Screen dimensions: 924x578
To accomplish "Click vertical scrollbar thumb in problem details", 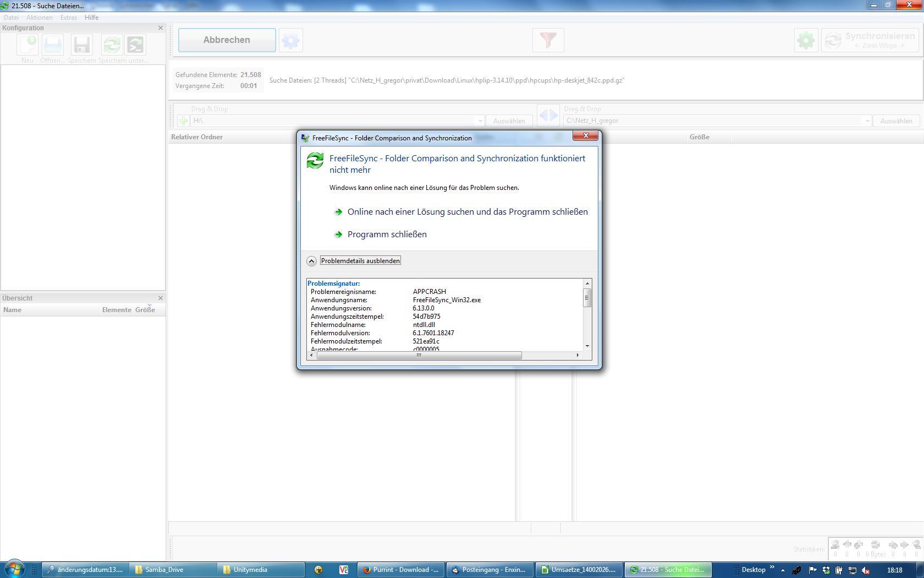I will (x=587, y=298).
